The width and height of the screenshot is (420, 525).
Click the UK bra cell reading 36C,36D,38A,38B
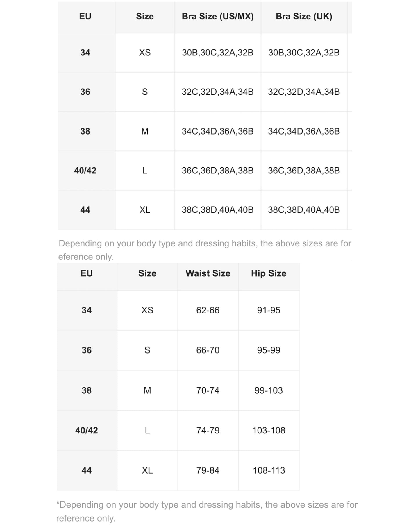point(304,171)
